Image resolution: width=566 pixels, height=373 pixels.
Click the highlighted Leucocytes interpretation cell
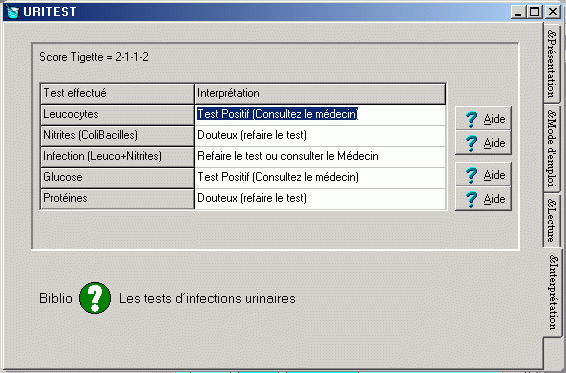(320, 115)
